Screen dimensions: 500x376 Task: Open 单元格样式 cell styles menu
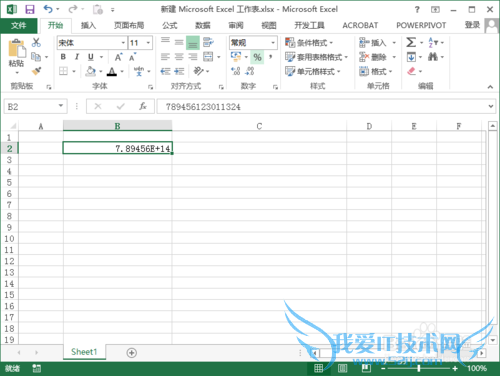click(313, 71)
